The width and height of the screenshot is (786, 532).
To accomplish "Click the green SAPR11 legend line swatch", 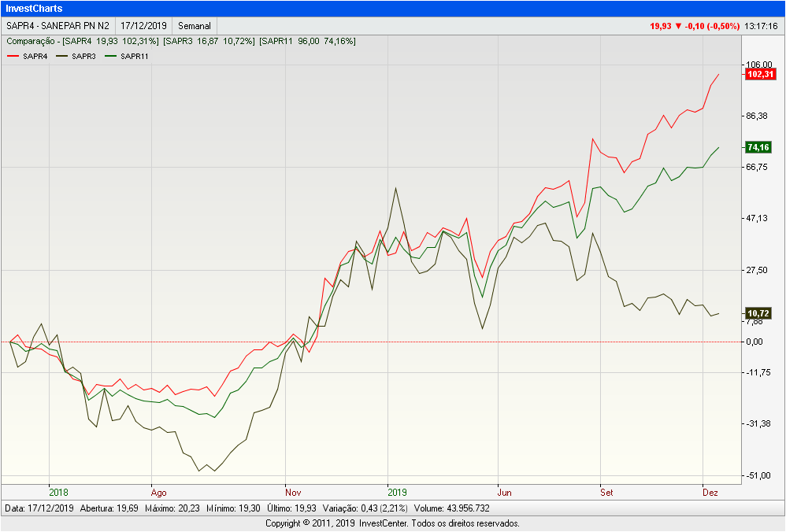I will click(111, 56).
